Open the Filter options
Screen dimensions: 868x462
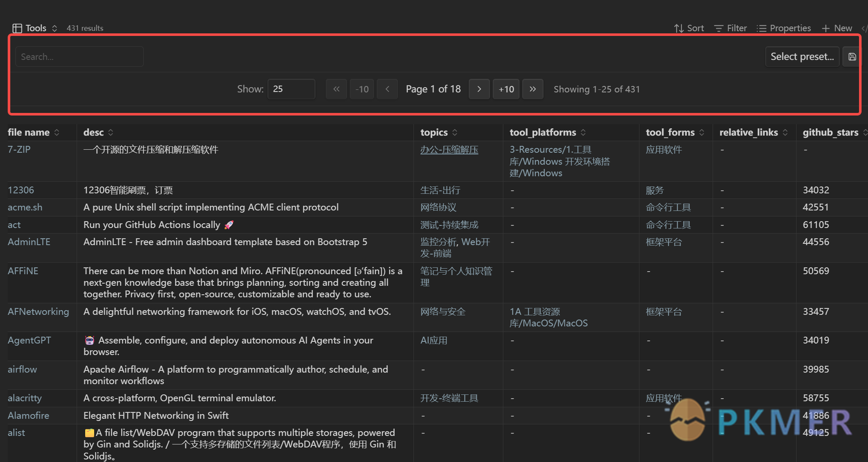click(x=730, y=28)
